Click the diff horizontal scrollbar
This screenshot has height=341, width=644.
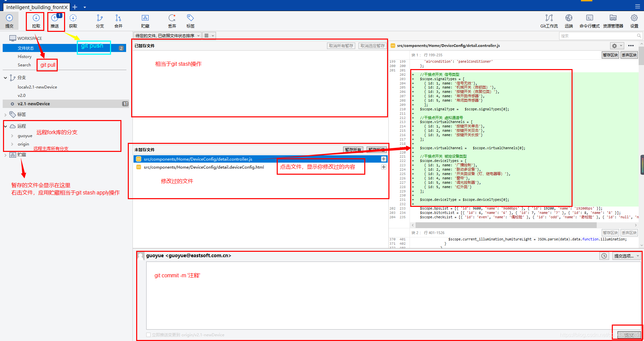click(506, 225)
